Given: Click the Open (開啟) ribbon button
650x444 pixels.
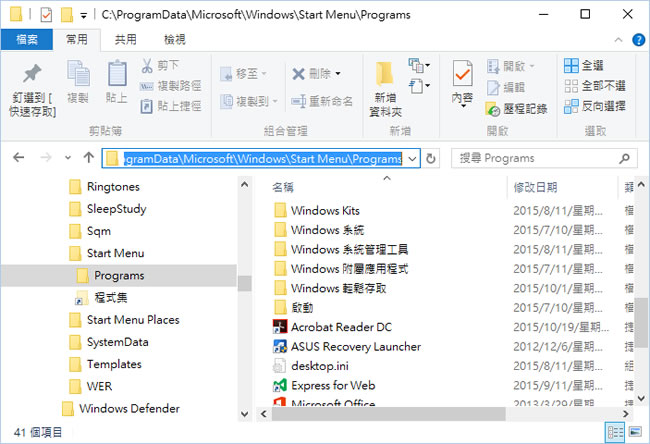Looking at the screenshot, I should (511, 66).
